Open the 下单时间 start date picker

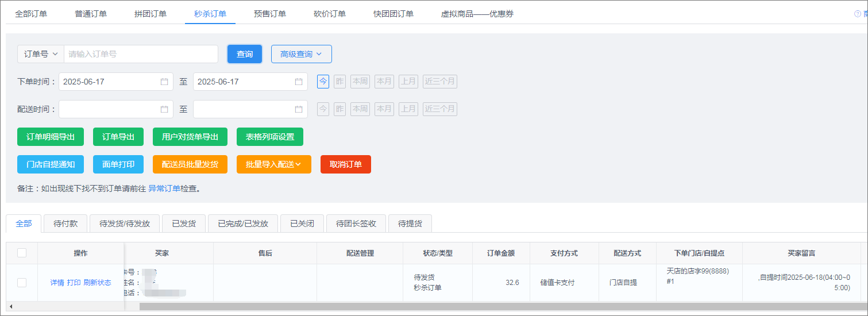coord(116,82)
